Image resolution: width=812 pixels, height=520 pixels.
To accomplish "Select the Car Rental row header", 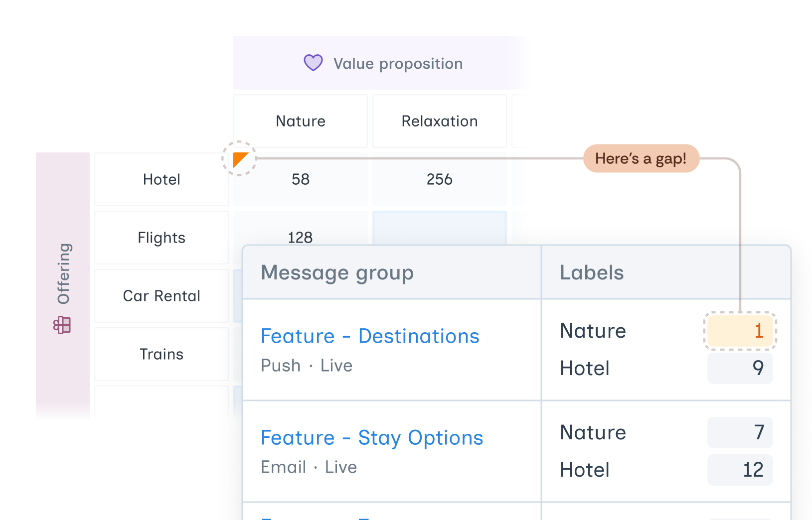I will click(162, 296).
